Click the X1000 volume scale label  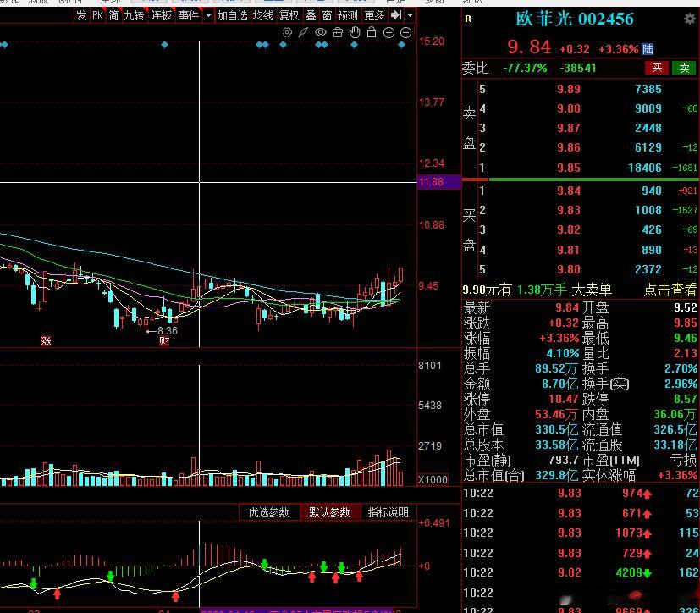[433, 480]
